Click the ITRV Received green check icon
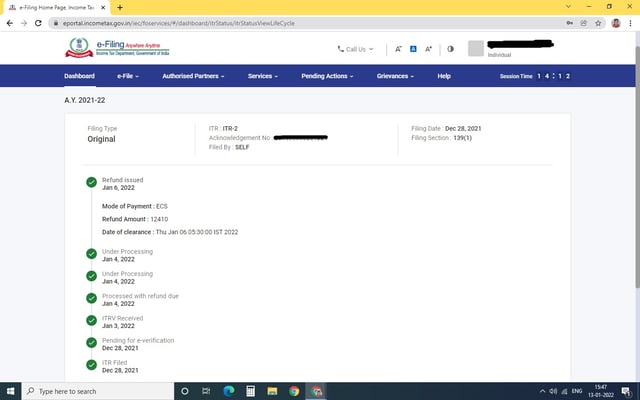 tap(91, 320)
